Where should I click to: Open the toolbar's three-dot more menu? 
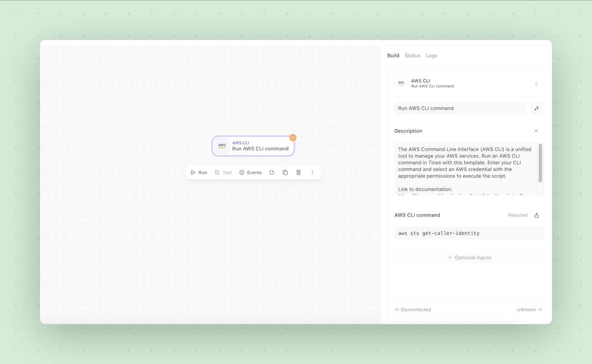312,172
